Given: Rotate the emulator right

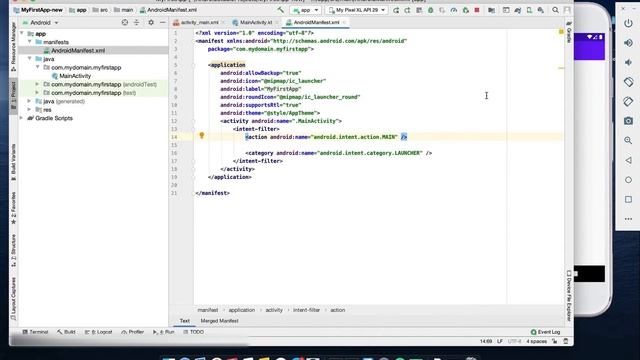Looking at the screenshot, I should click(629, 101).
